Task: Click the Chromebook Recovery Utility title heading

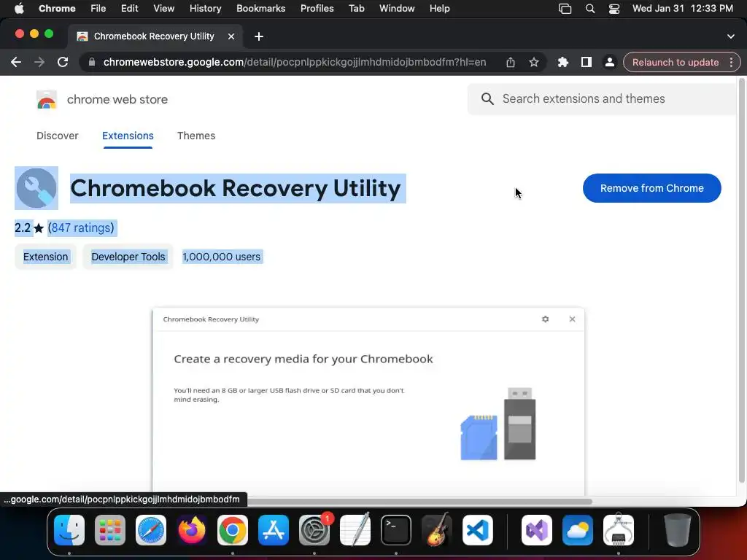Action: [x=236, y=188]
